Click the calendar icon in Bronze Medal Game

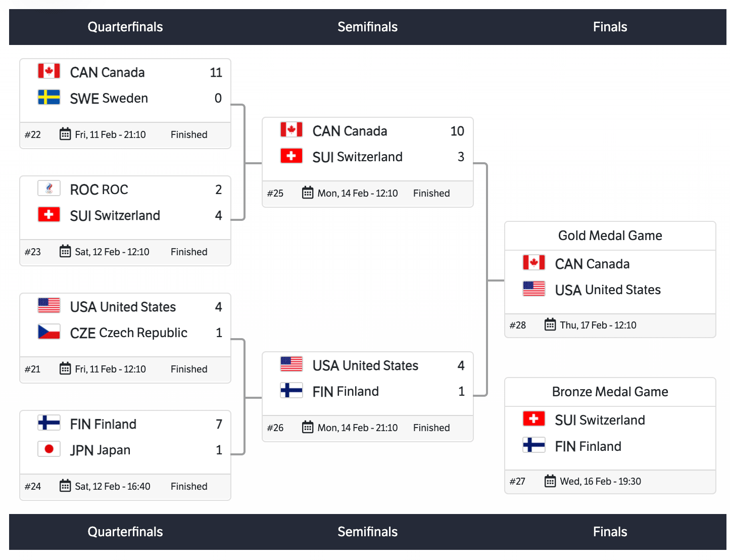click(x=550, y=481)
